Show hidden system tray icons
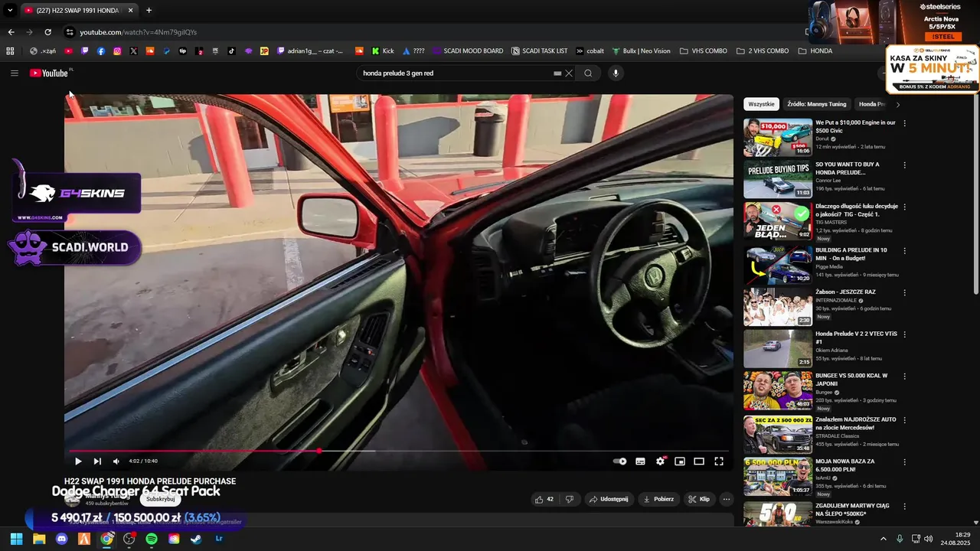Image resolution: width=980 pixels, height=551 pixels. coord(883,539)
